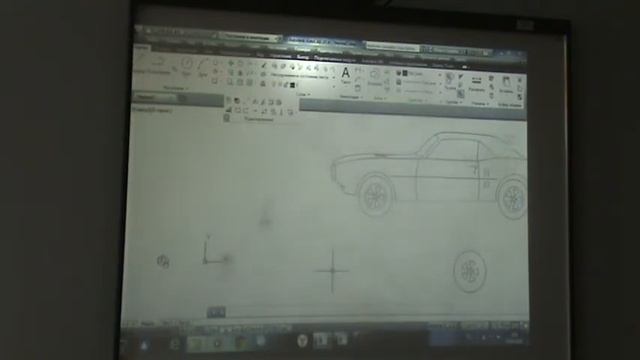Click the black layer color swatch
Screen dimensions: 640x360
click(x=292, y=85)
